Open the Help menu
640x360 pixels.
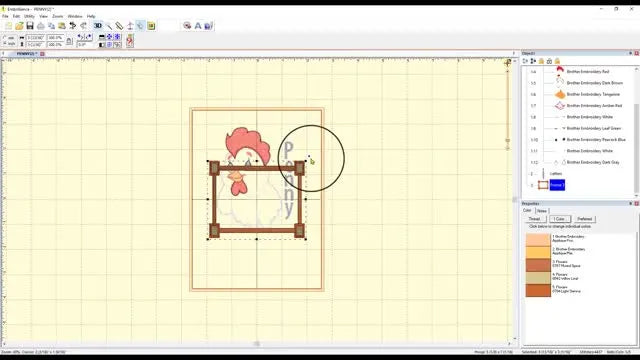[91, 16]
